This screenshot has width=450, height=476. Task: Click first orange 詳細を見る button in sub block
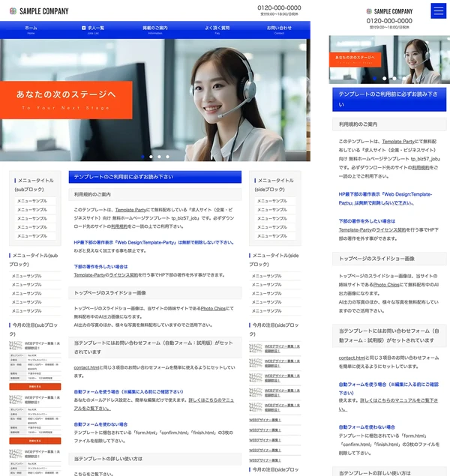click(x=35, y=387)
